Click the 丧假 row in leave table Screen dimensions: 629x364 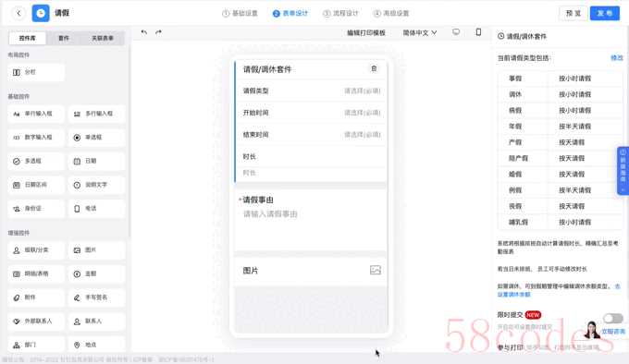click(x=560, y=206)
